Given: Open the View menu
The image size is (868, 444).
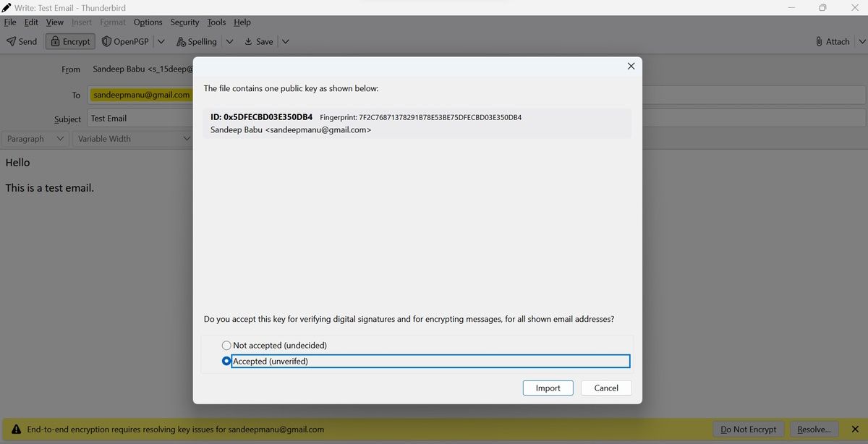Looking at the screenshot, I should tap(55, 22).
